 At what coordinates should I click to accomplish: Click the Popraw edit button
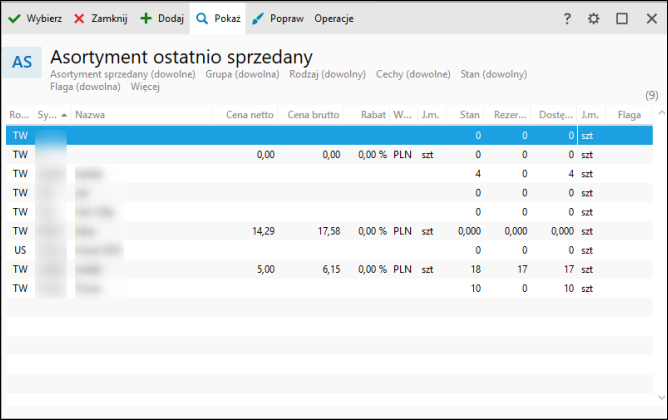point(277,18)
